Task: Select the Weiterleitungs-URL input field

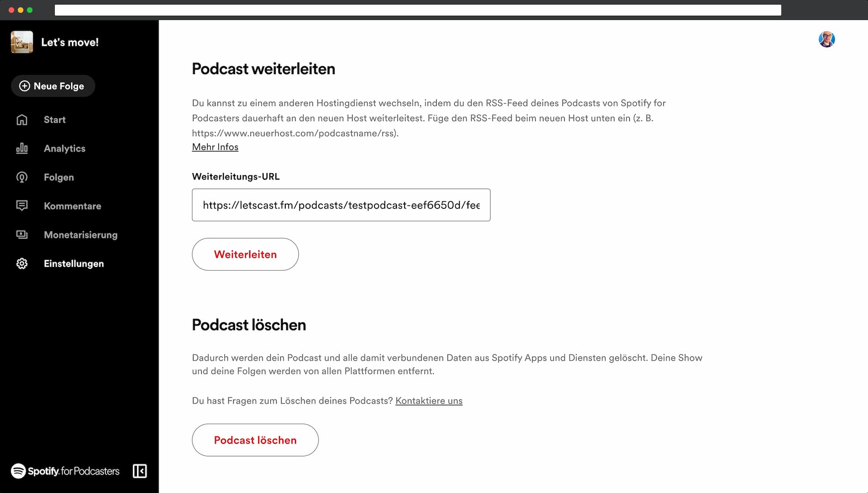Action: tap(341, 204)
